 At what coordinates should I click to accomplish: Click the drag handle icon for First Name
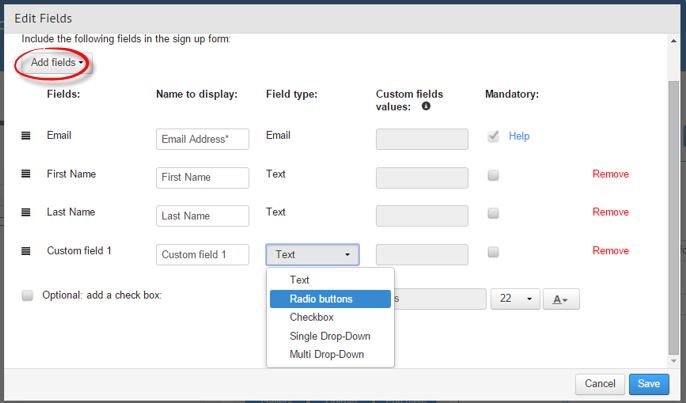[x=26, y=174]
